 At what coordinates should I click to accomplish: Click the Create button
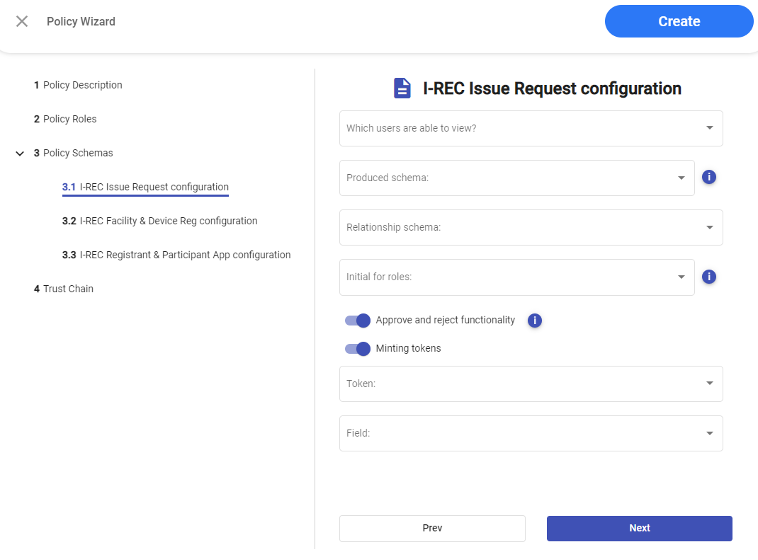point(679,21)
